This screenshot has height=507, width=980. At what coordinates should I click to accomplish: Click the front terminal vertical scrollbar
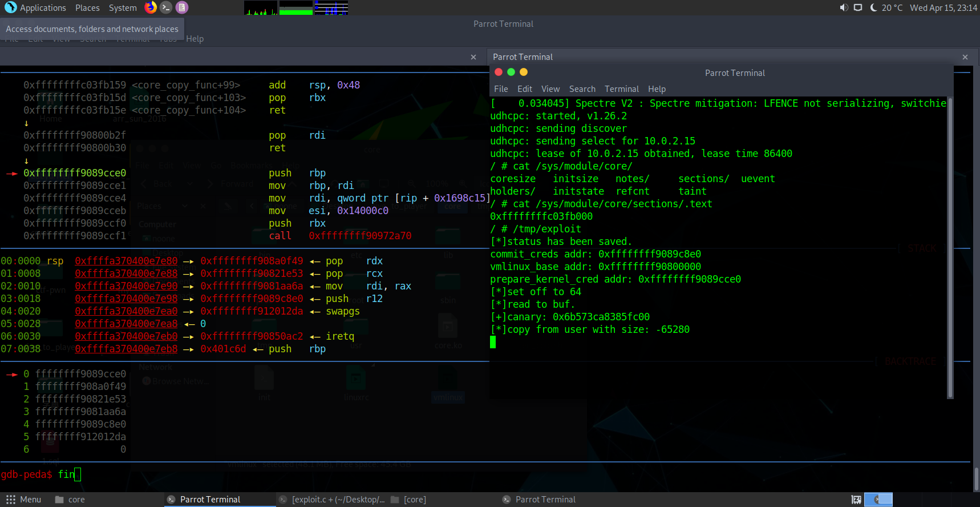[x=950, y=248]
